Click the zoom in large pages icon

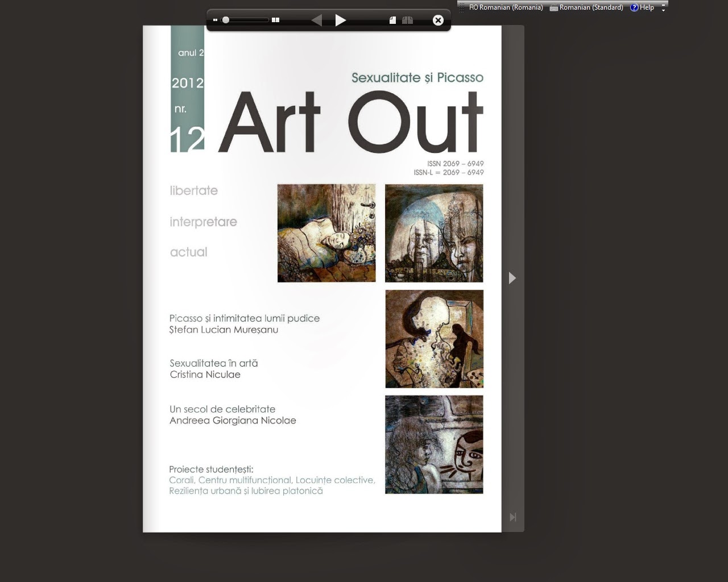276,20
